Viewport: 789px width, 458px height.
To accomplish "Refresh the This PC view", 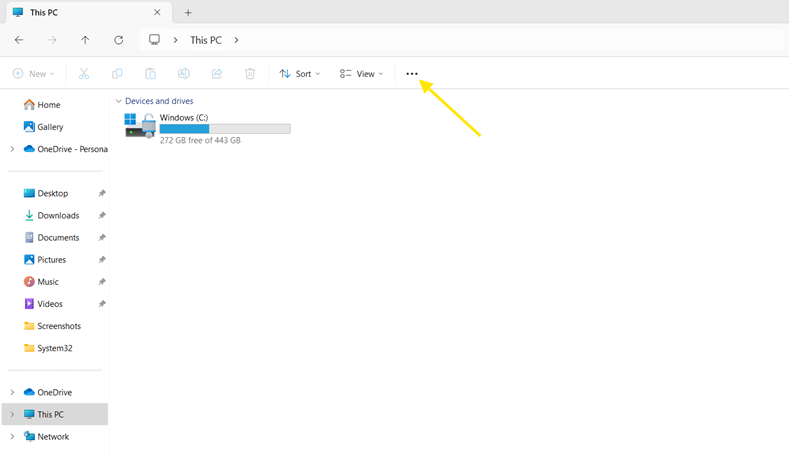I will tap(119, 40).
